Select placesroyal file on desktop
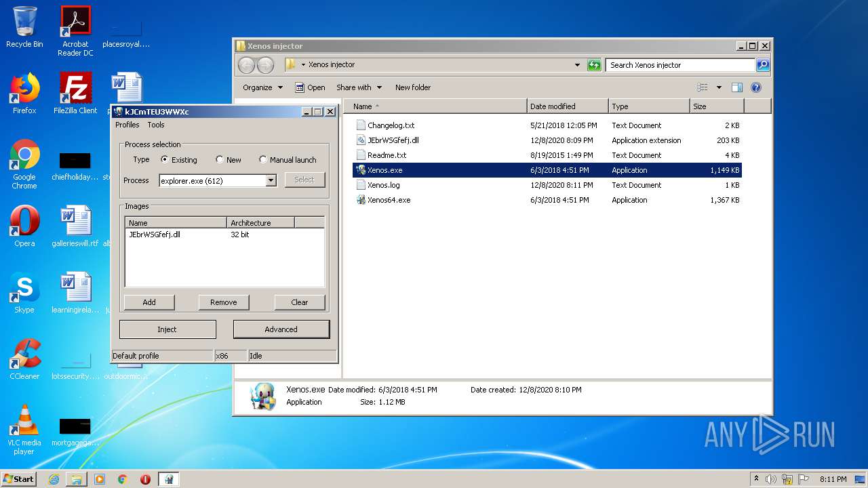868x488 pixels. (x=126, y=31)
